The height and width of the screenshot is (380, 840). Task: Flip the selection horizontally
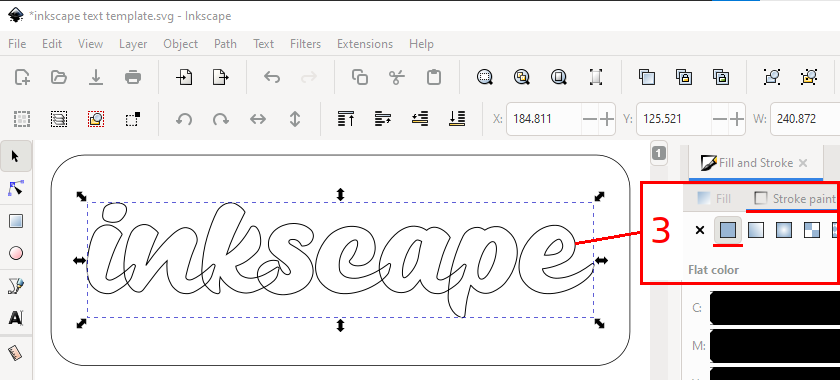pyautogui.click(x=258, y=118)
